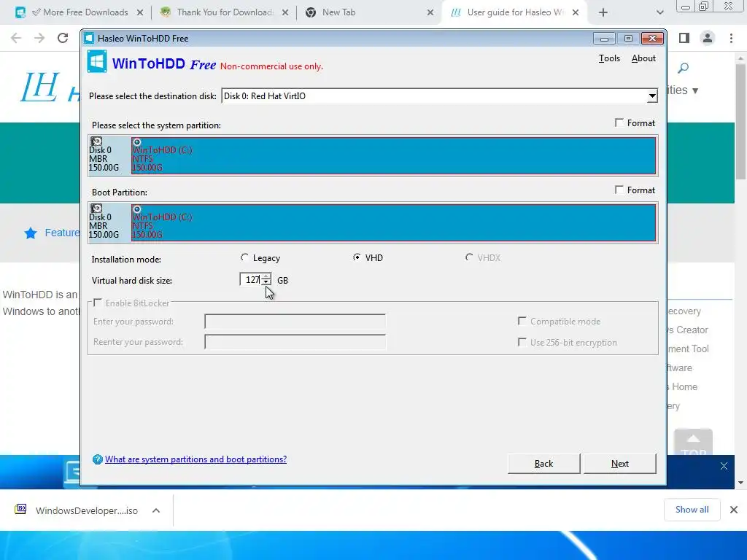
Task: Click the virtual hard disk size field
Action: 251,280
